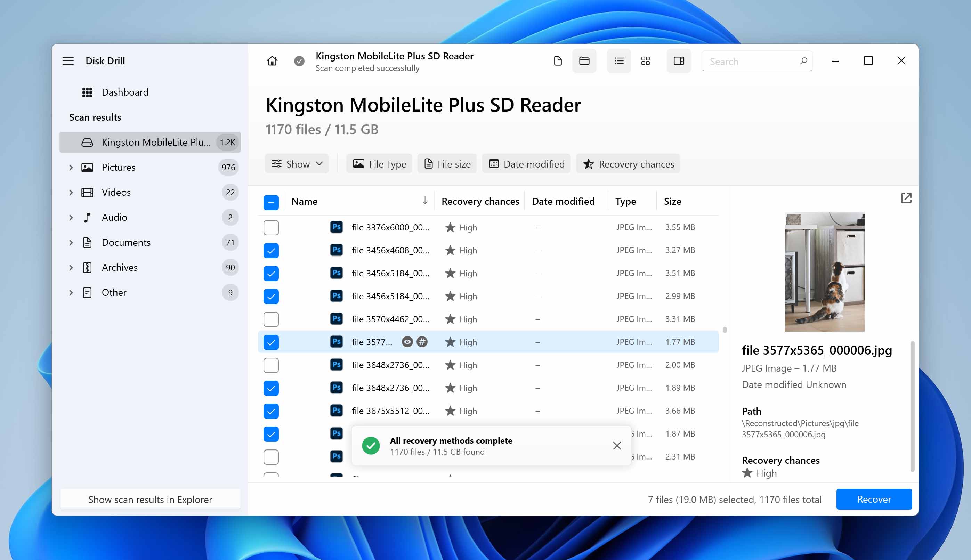The height and width of the screenshot is (560, 971).
Task: Click the Documents page icon
Action: 87,242
